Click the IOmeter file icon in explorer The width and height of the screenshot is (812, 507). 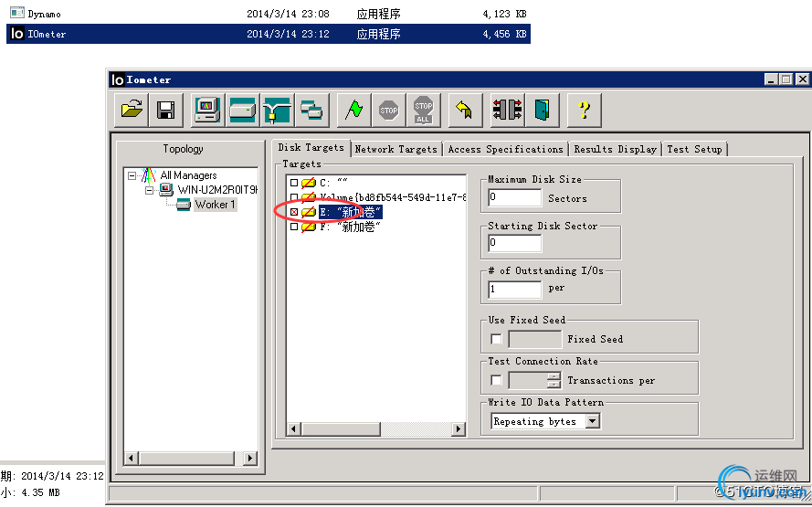tap(17, 34)
